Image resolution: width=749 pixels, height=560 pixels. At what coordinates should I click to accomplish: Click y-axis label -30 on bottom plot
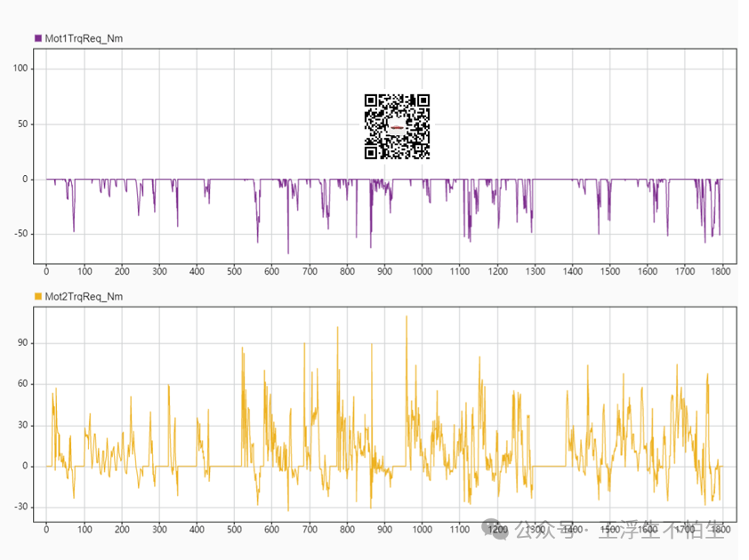pyautogui.click(x=21, y=507)
